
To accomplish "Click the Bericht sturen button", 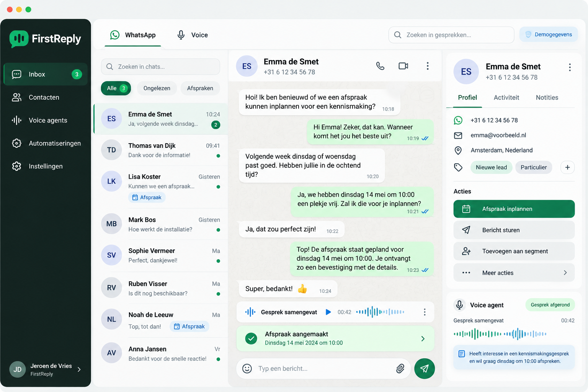I will pyautogui.click(x=514, y=230).
